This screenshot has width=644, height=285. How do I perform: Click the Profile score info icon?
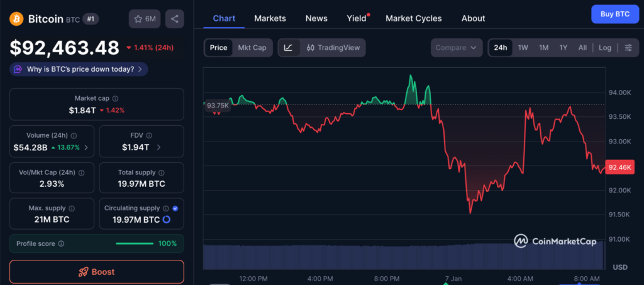(x=61, y=243)
